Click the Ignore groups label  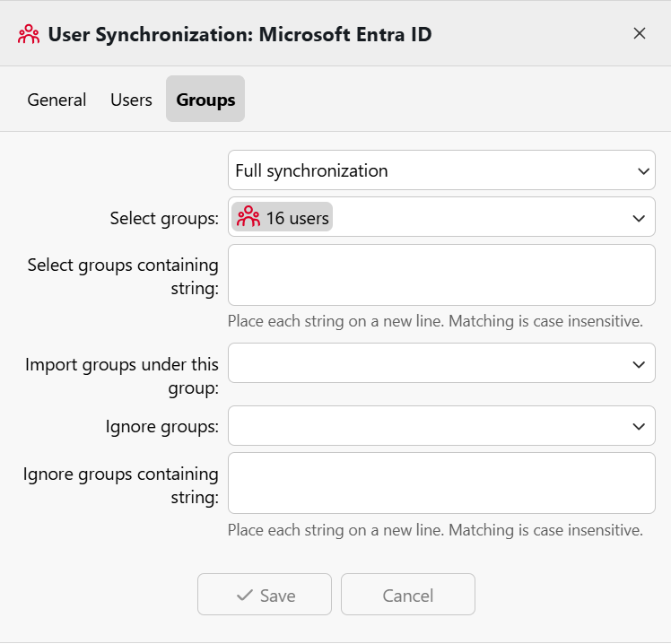162,427
